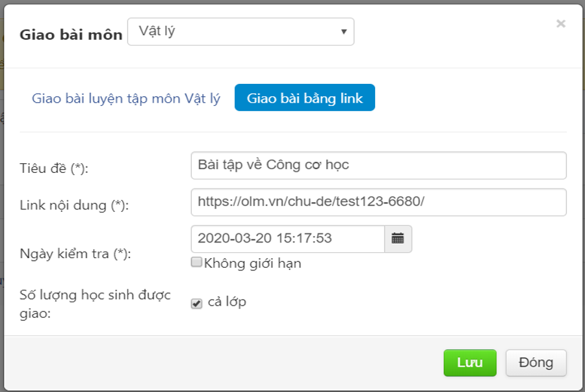The width and height of the screenshot is (585, 392).
Task: Switch to Giao bài luyện tập môn Vật lý tab
Action: pos(126,99)
